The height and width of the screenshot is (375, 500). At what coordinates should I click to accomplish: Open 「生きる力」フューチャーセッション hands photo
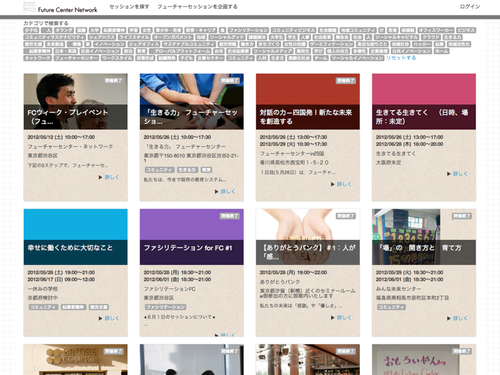tap(192, 101)
